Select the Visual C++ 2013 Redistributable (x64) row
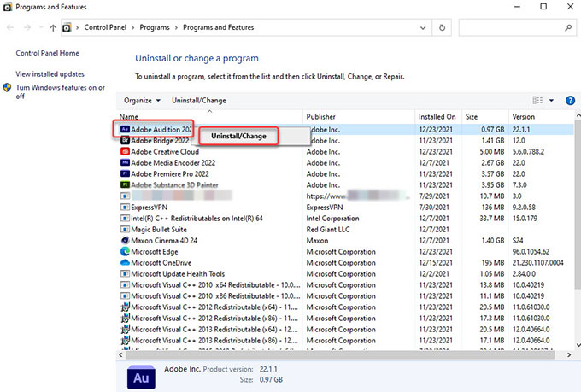The image size is (581, 392). [345, 330]
